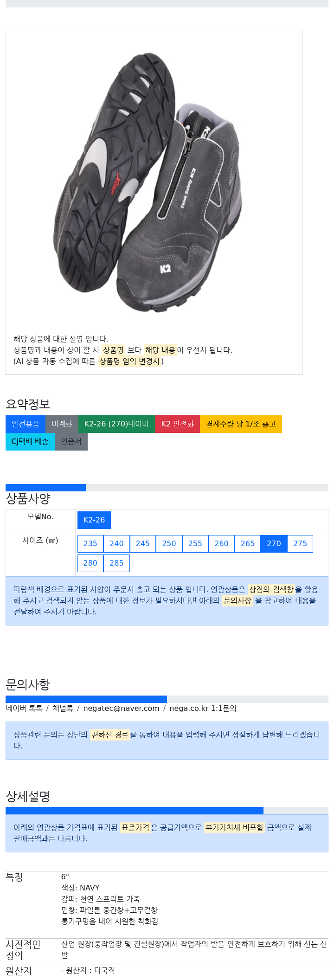Select the CJ택배 배송 tag

(30, 442)
